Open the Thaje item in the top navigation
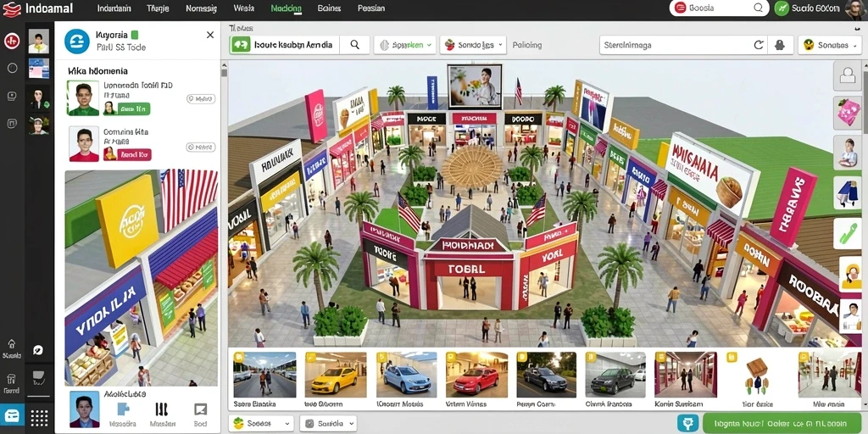 (158, 8)
